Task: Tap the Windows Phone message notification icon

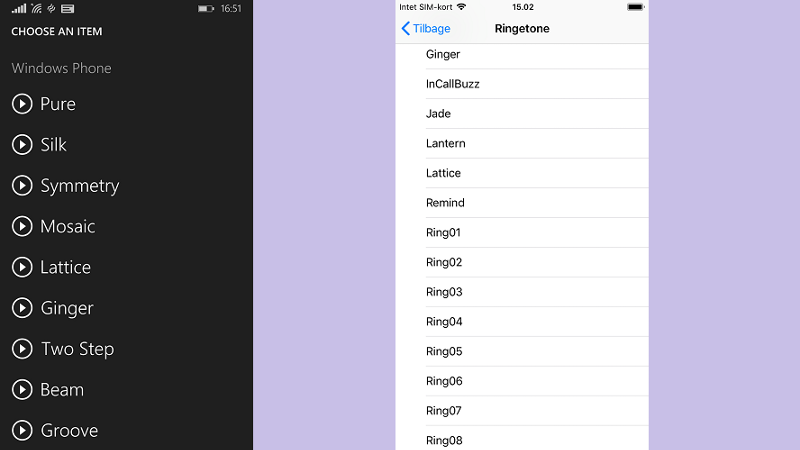Action: pos(67,9)
